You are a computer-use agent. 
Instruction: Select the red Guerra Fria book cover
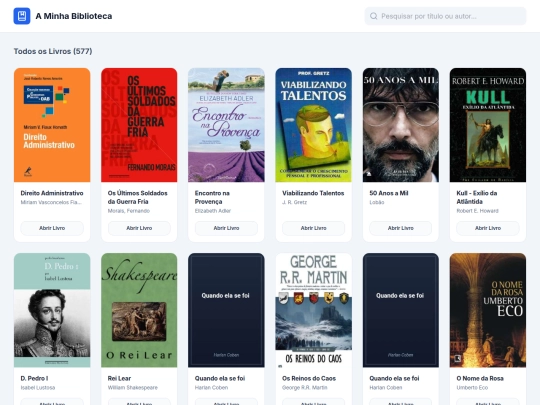click(x=139, y=125)
